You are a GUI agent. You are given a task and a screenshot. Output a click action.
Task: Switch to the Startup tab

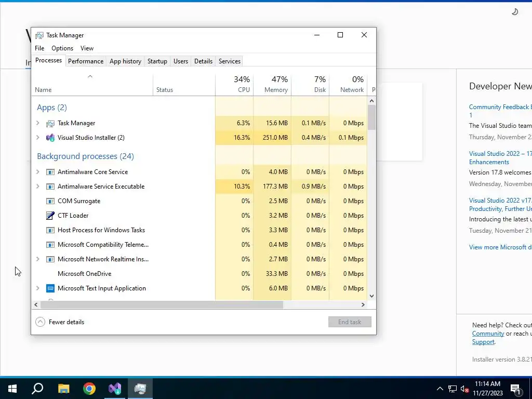[x=157, y=61]
